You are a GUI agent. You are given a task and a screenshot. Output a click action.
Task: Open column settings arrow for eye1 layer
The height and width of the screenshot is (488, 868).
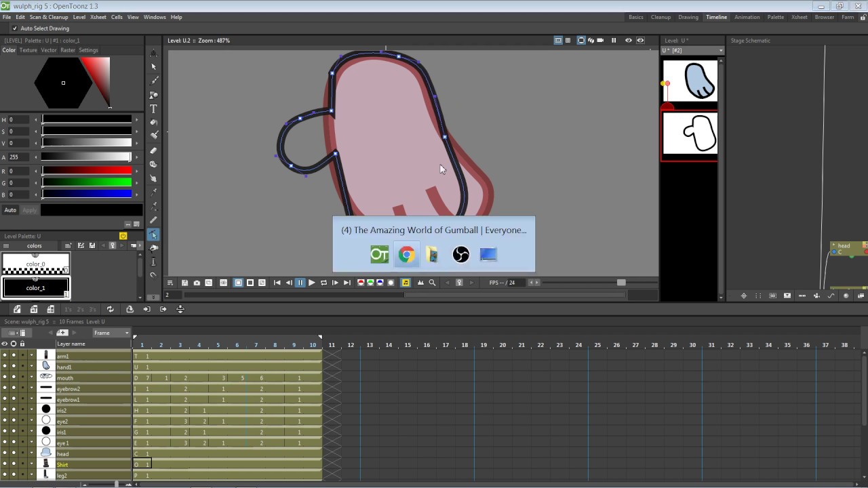click(31, 443)
